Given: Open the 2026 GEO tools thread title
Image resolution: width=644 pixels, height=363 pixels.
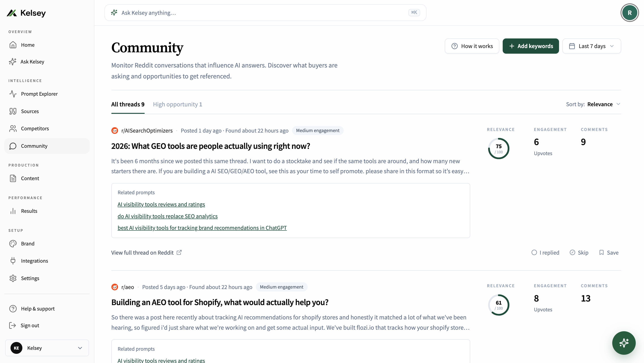Looking at the screenshot, I should pos(210,146).
